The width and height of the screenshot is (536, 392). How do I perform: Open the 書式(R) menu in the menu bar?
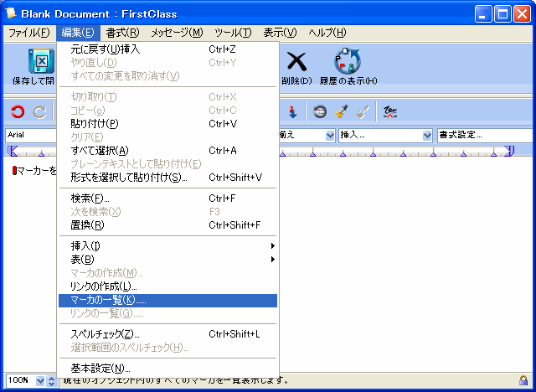pyautogui.click(x=122, y=33)
